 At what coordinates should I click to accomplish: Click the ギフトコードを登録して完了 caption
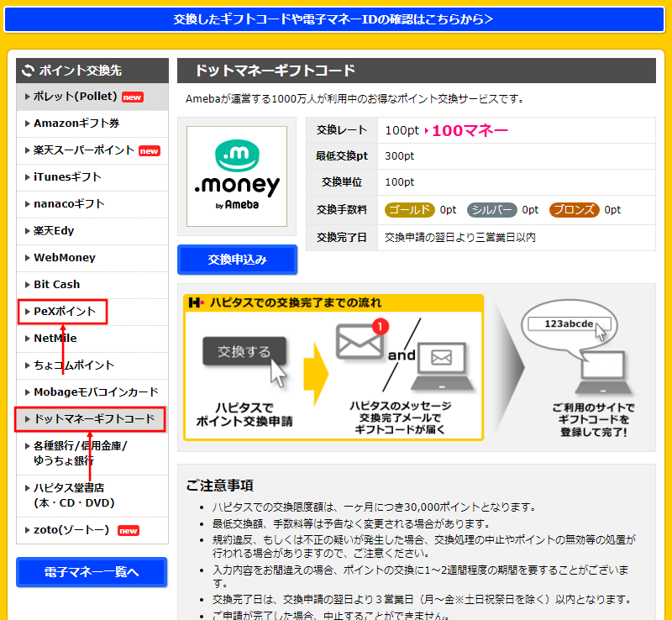[x=594, y=420]
